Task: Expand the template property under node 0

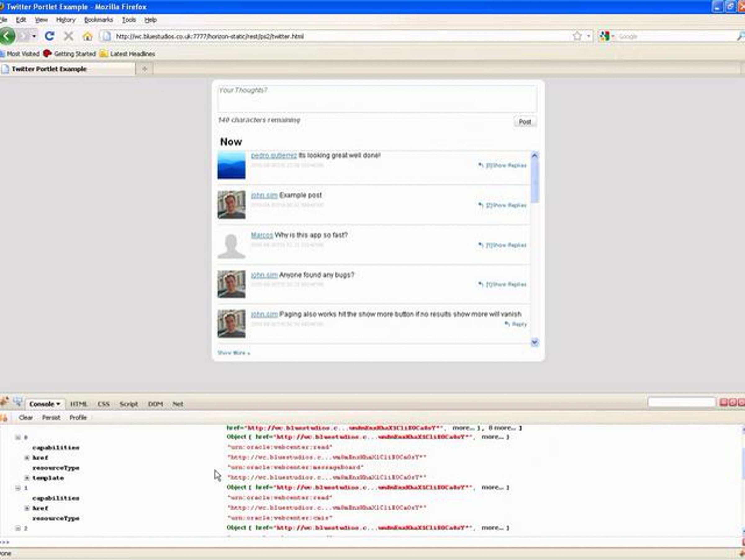Action: (27, 478)
